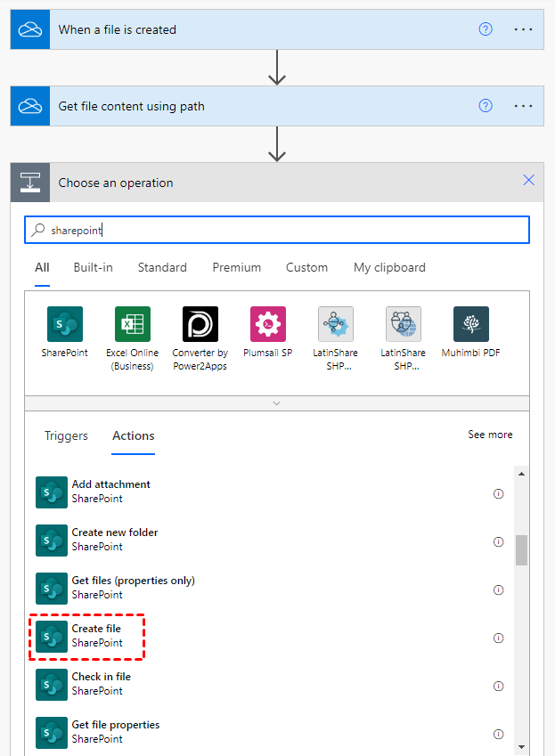555x756 pixels.
Task: Click the OneDrive icon on 'When a file is created'
Action: coord(30,29)
